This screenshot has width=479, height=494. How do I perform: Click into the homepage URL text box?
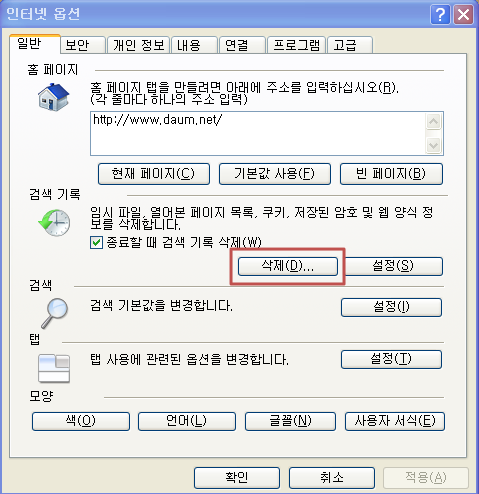click(258, 134)
